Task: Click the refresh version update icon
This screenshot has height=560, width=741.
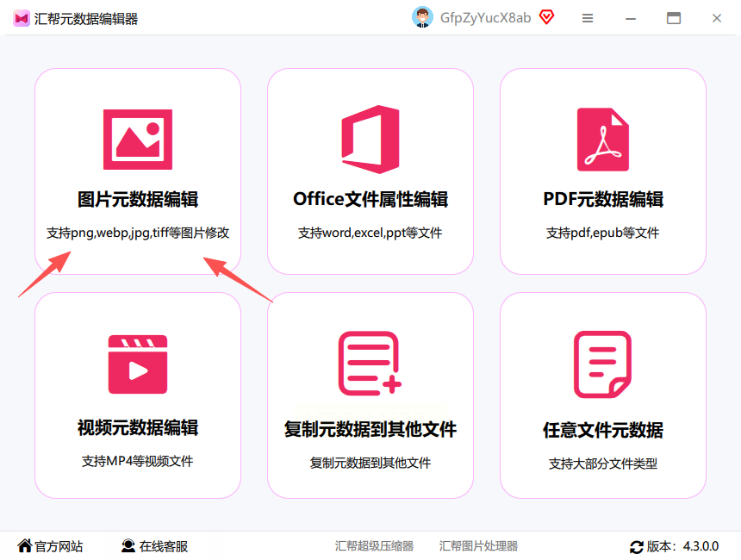Action: click(637, 547)
